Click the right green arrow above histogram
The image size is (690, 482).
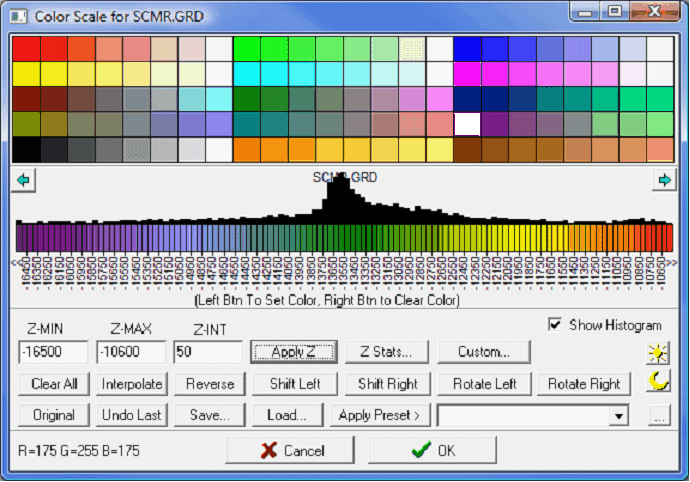coord(662,180)
